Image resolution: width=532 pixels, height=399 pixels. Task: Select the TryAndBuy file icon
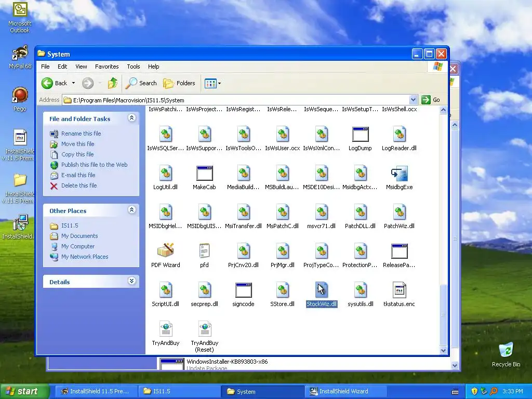(x=166, y=329)
